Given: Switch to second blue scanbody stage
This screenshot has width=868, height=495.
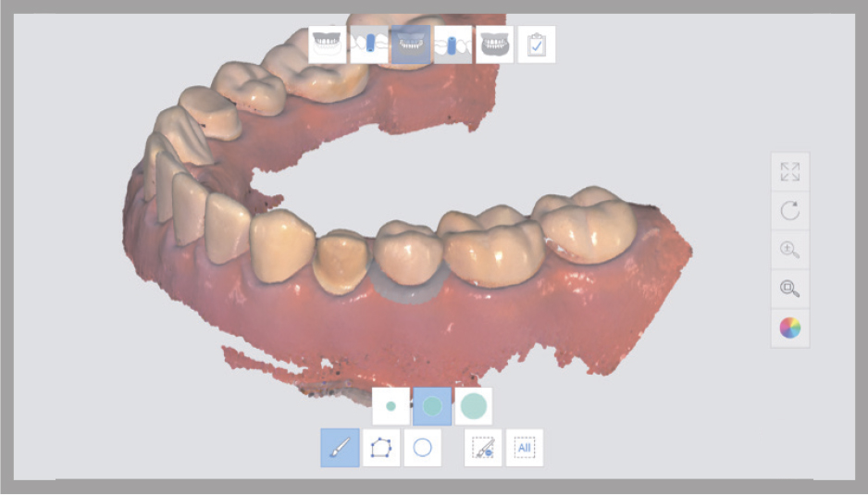Looking at the screenshot, I should [453, 44].
